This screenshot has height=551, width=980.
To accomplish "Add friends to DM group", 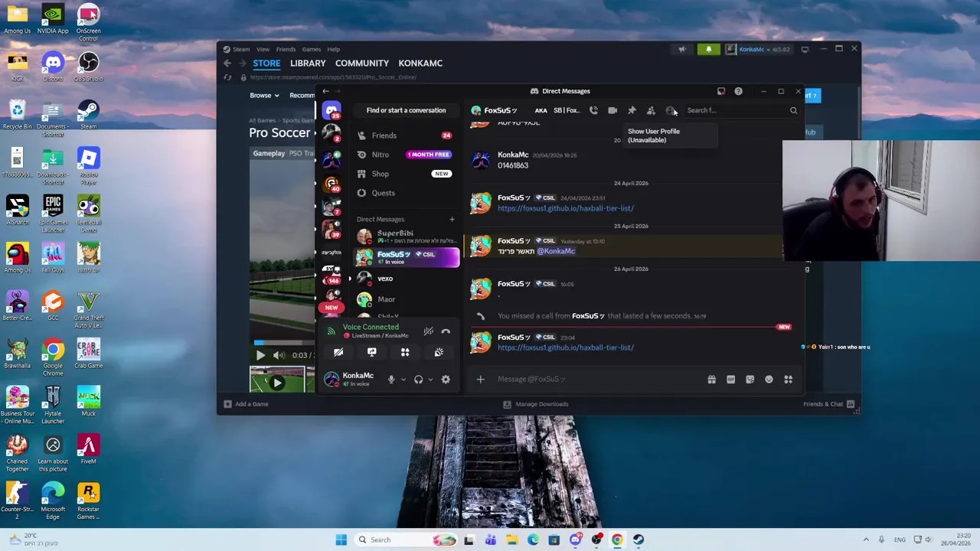I will 651,110.
